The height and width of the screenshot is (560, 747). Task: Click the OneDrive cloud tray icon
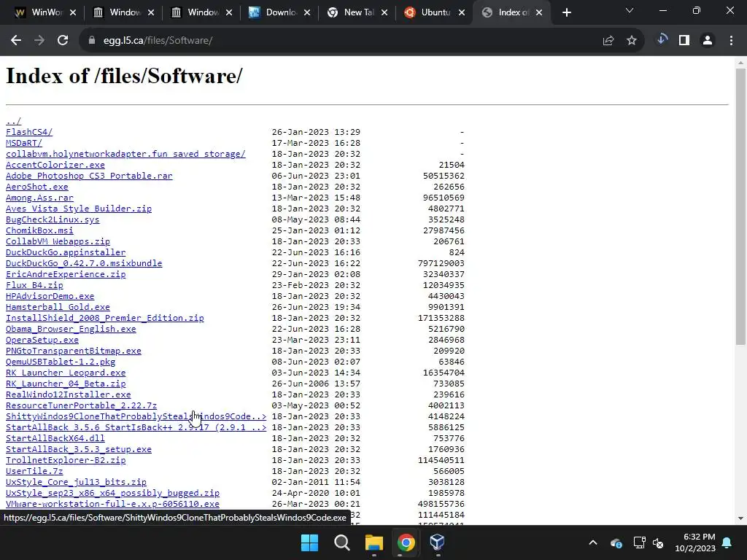coord(616,542)
